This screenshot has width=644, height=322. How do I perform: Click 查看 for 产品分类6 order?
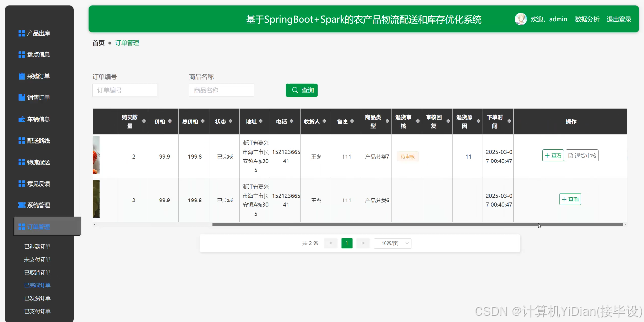pyautogui.click(x=570, y=199)
